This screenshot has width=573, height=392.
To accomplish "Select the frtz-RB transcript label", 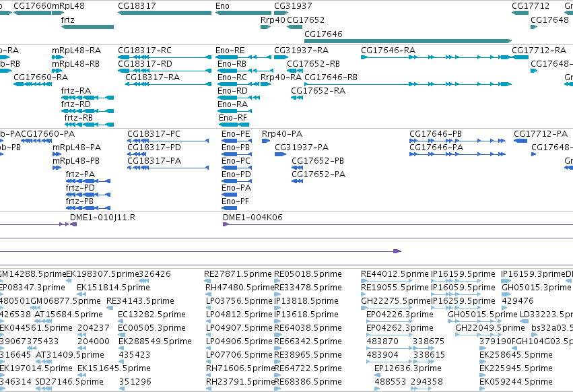I will click(x=78, y=118).
